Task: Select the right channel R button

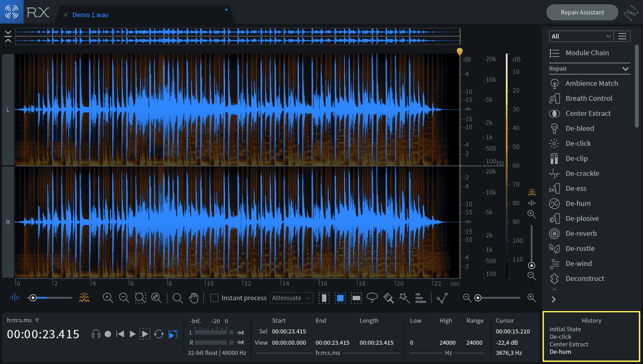Action: pyautogui.click(x=8, y=222)
